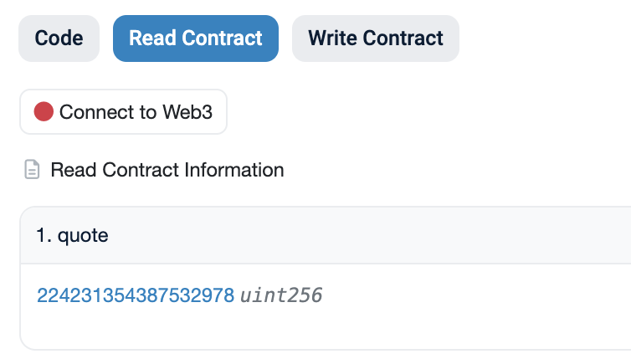Click the file icon above the quote panel
This screenshot has height=364, width=631.
tap(32, 171)
